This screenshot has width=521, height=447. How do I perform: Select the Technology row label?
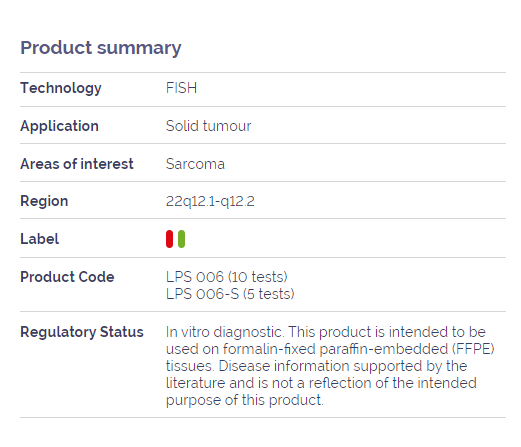point(61,88)
